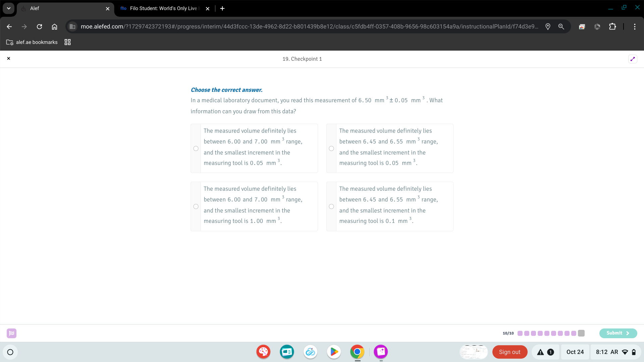Viewport: 644px width, 362px height.
Task: Open Play Store from the shelf
Action: point(334,352)
